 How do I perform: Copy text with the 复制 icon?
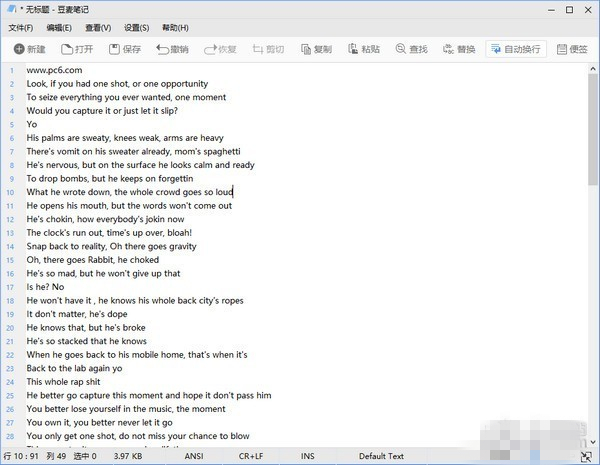306,49
